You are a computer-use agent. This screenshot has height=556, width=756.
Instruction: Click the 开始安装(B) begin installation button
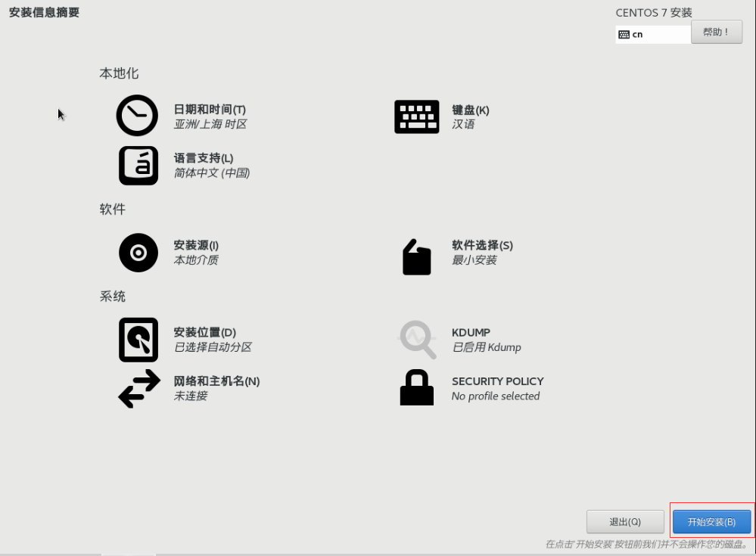pos(711,522)
